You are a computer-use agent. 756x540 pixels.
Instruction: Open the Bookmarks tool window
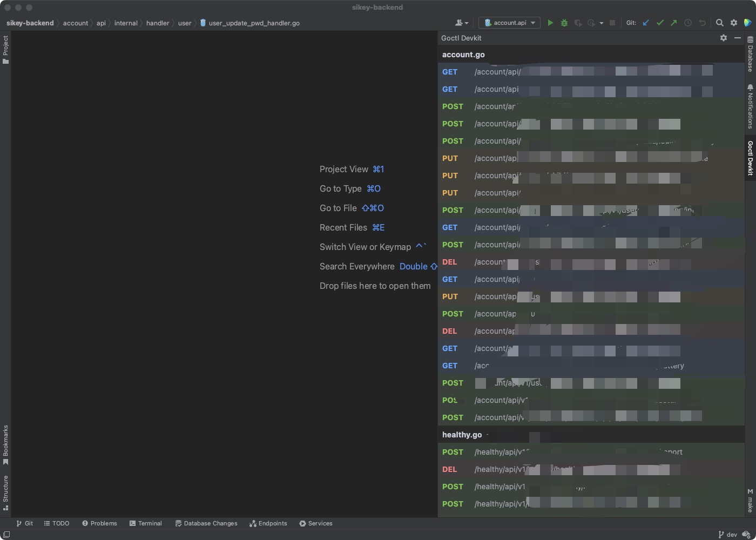coord(5,445)
